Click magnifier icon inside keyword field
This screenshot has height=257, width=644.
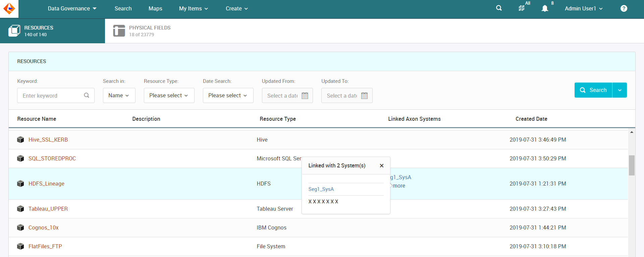(x=87, y=95)
